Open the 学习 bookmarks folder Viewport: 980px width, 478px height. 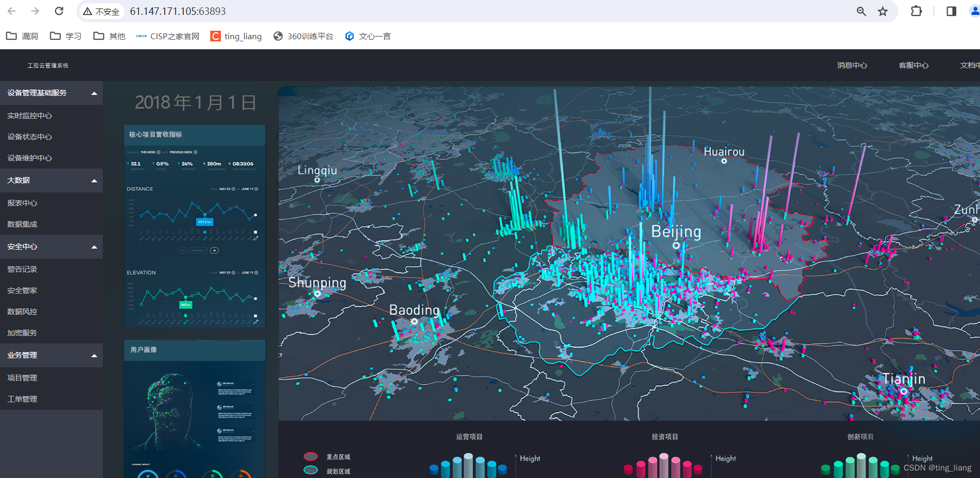tap(66, 36)
